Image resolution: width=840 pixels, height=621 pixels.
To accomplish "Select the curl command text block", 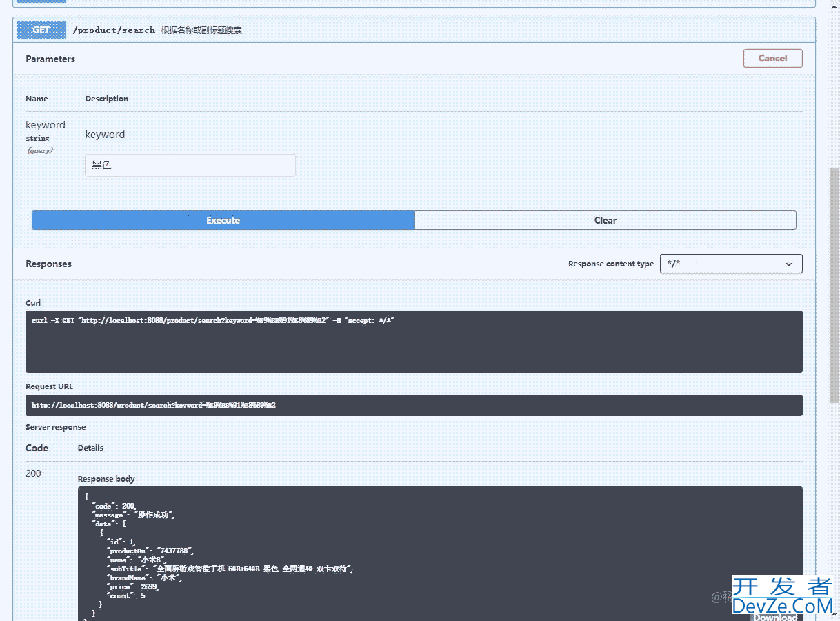I will click(x=414, y=342).
